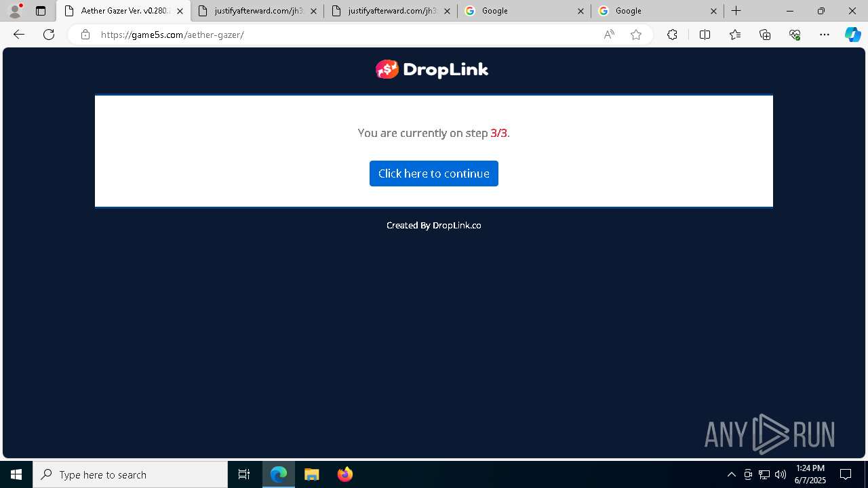Switch to the first Google tab

524,11
